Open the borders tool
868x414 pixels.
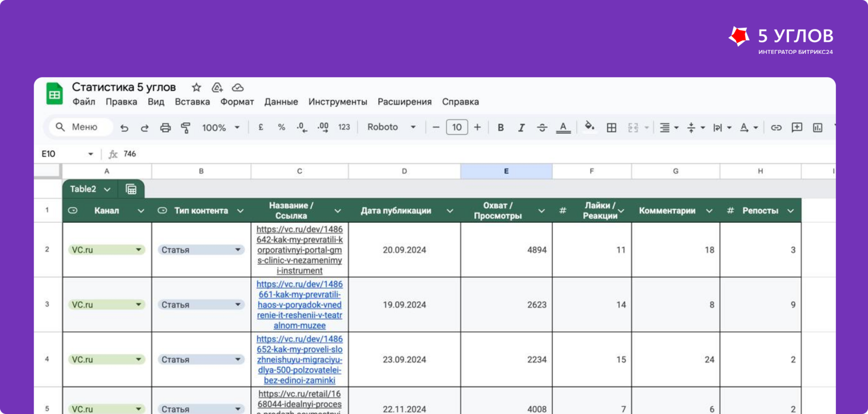(612, 127)
